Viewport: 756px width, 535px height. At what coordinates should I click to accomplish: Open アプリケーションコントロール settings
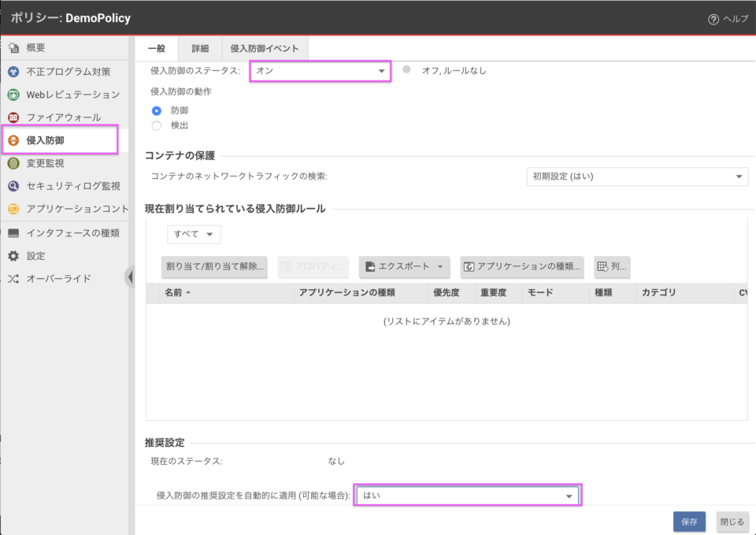(71, 209)
